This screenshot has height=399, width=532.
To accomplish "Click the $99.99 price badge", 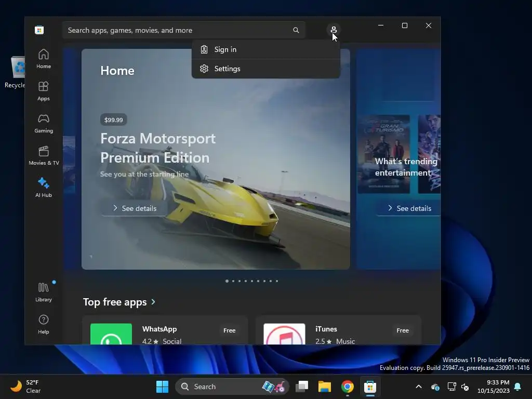I will point(114,120).
